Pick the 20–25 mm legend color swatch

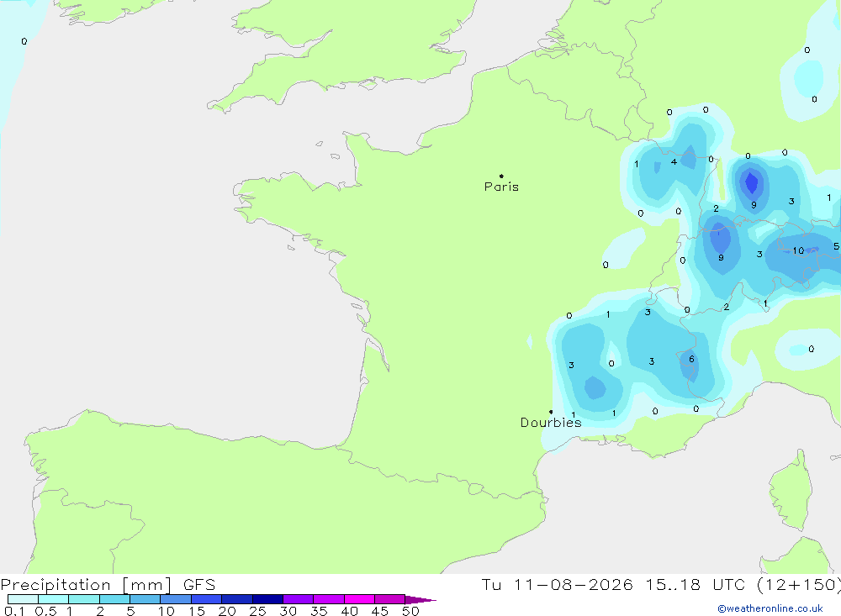click(237, 599)
